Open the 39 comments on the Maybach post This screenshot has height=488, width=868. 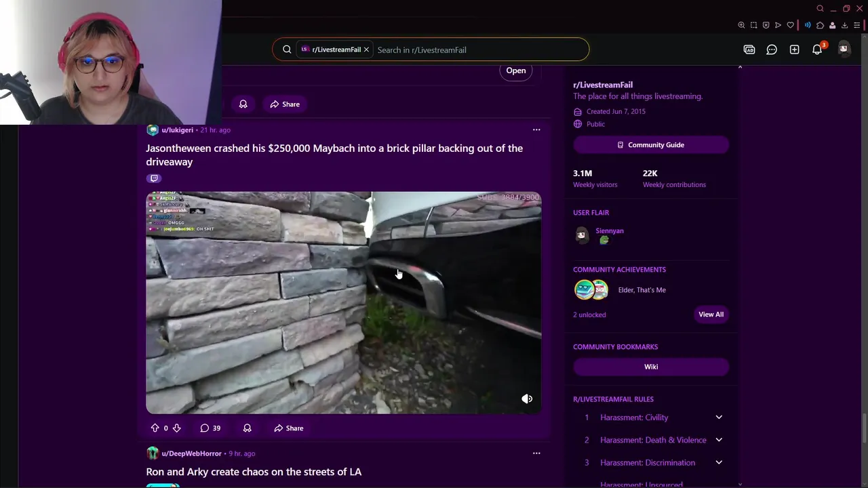[210, 428]
